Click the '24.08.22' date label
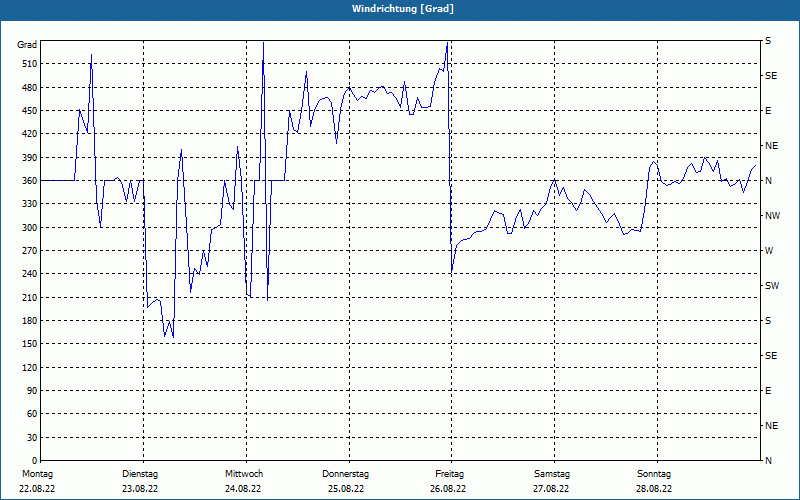800x500 pixels. [243, 489]
